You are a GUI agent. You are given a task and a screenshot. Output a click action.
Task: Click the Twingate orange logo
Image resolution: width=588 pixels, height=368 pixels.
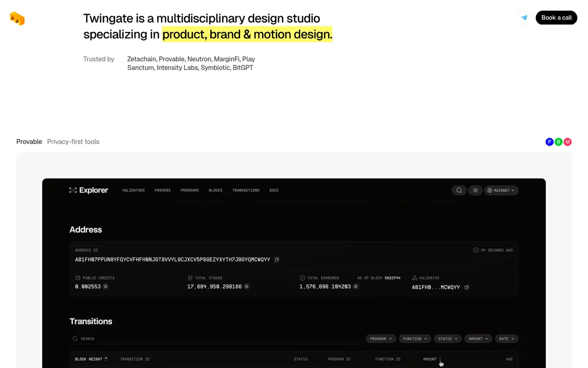(17, 19)
